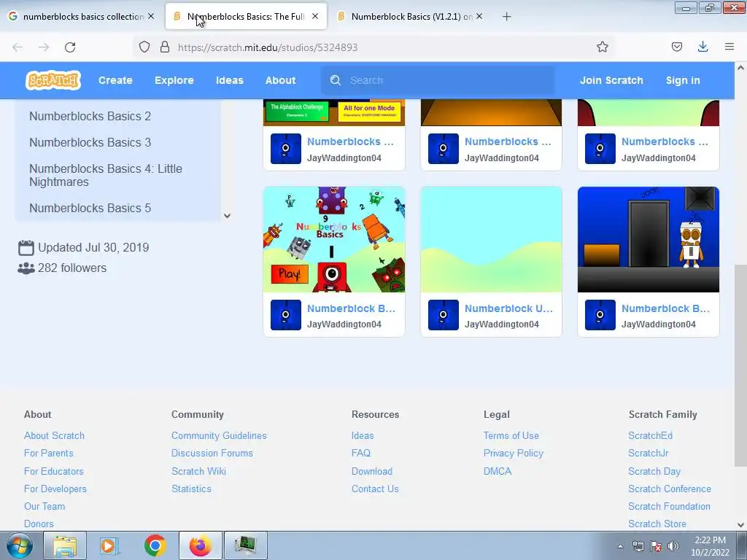The image size is (747, 560).
Task: Switch to the numberblocks basics collection tab
Action: pos(83,16)
